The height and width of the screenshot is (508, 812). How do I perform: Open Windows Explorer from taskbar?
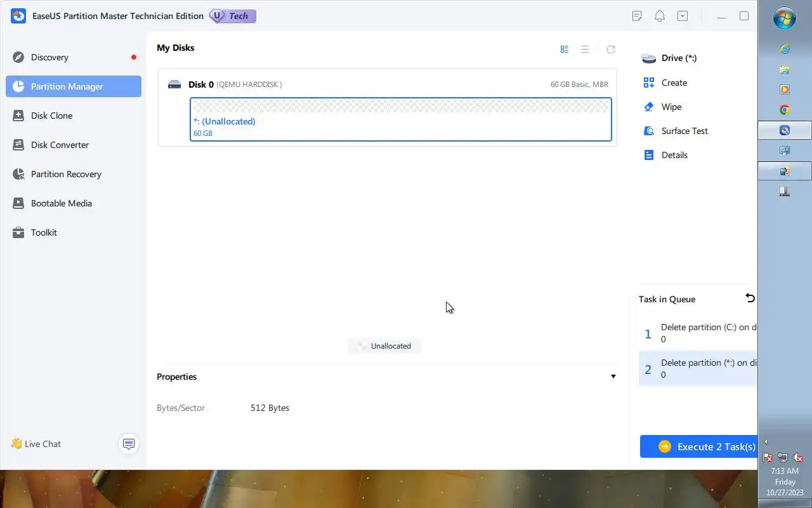pos(785,69)
